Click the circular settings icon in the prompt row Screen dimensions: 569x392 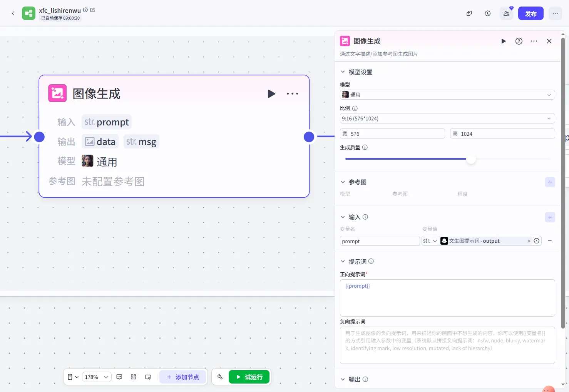pos(537,241)
